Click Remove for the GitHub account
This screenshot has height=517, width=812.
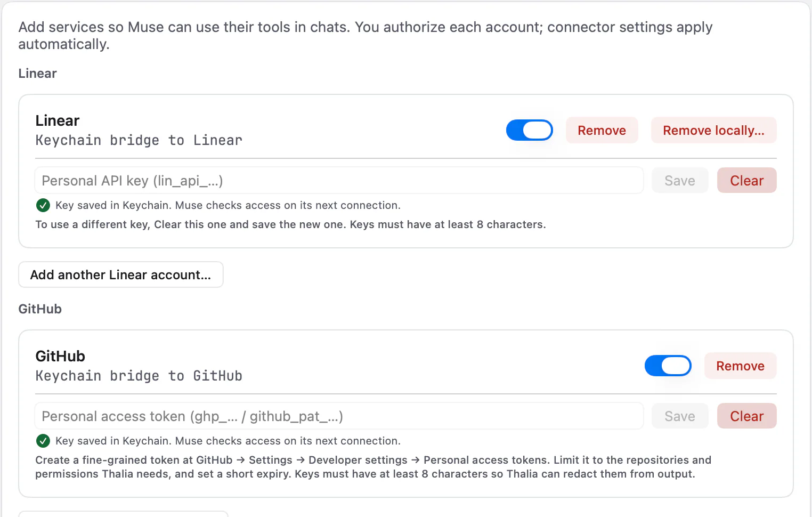tap(740, 366)
